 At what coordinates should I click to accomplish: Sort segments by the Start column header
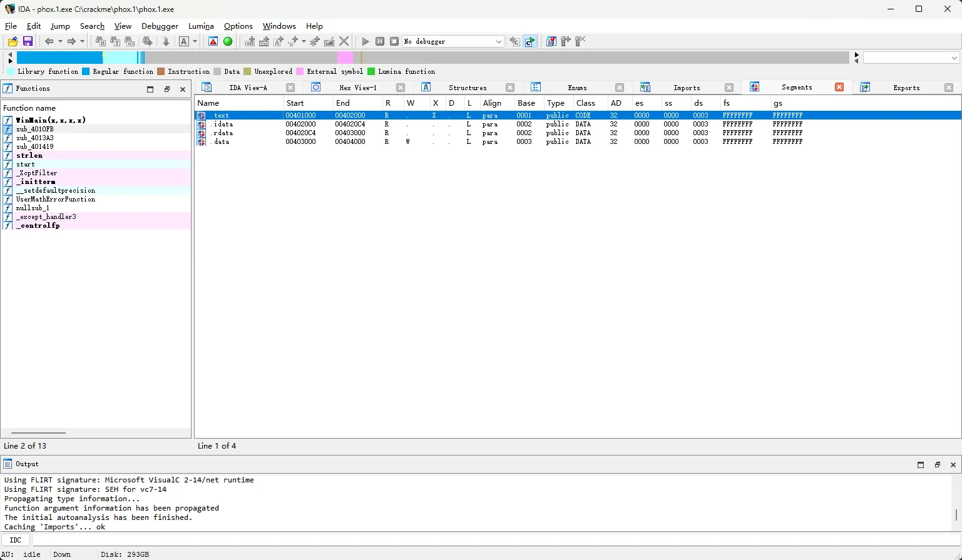pyautogui.click(x=308, y=103)
